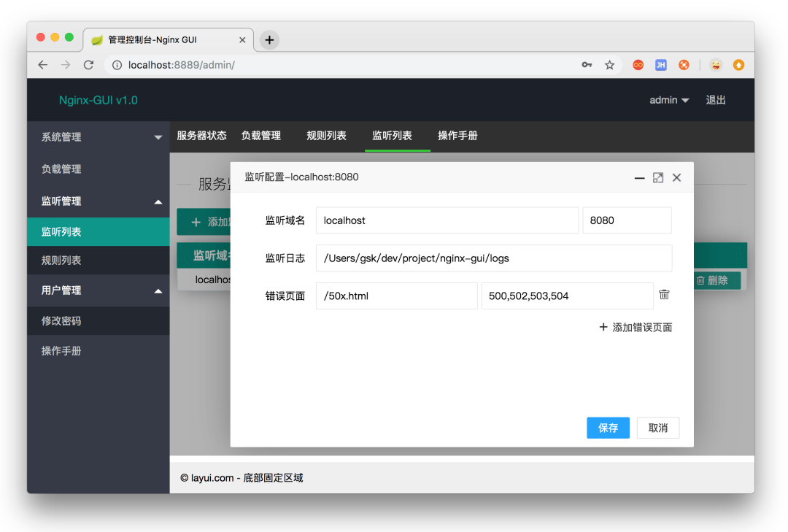Click the 监听日志 path input field

(x=493, y=258)
